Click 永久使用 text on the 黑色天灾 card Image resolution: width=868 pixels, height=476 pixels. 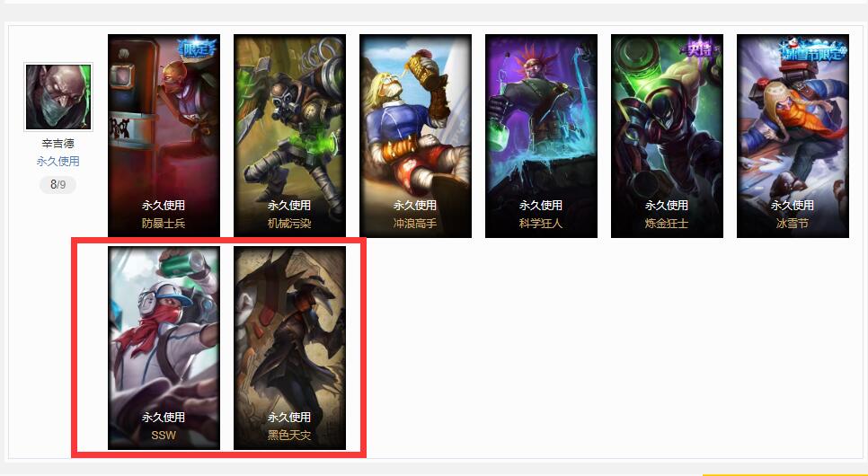(289, 418)
